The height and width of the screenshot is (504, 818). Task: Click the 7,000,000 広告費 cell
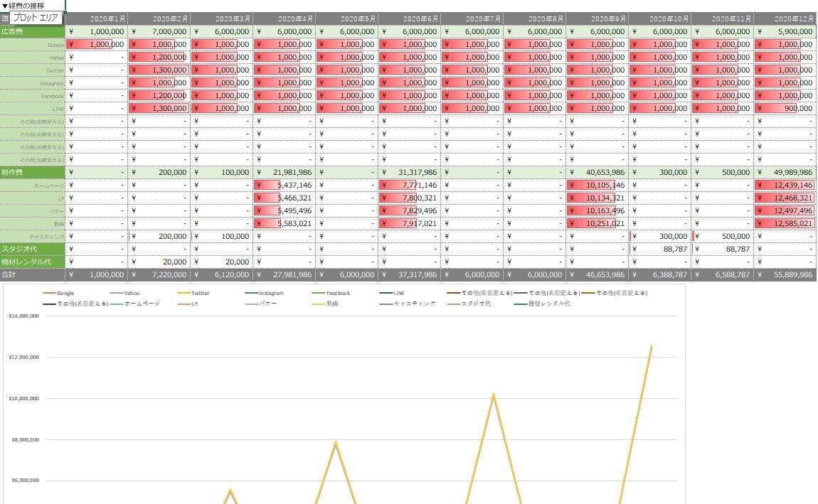point(159,32)
